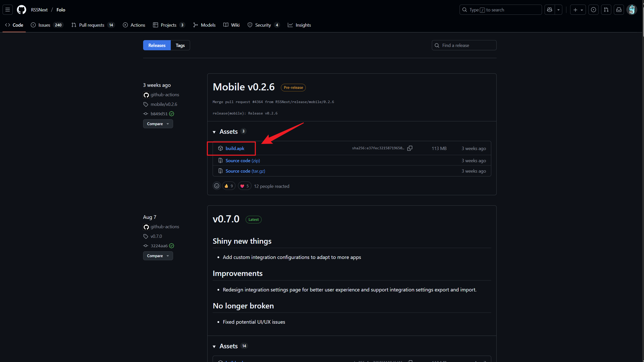Open the issues header icon
The width and height of the screenshot is (644, 362).
[593, 10]
